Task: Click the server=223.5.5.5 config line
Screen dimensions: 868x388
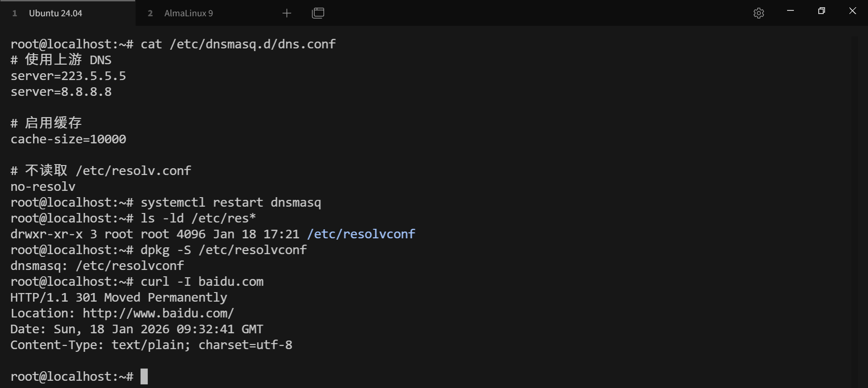Action: 68,76
